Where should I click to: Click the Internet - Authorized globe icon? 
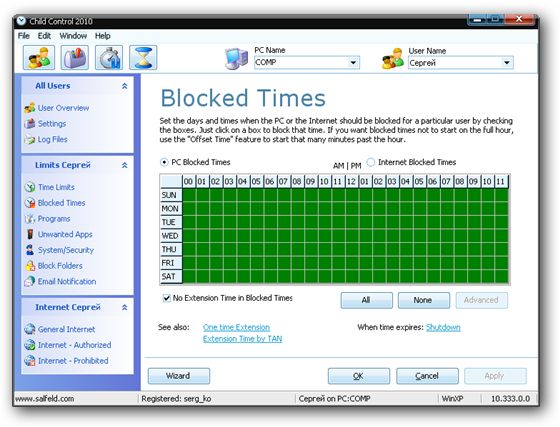pyautogui.click(x=30, y=345)
